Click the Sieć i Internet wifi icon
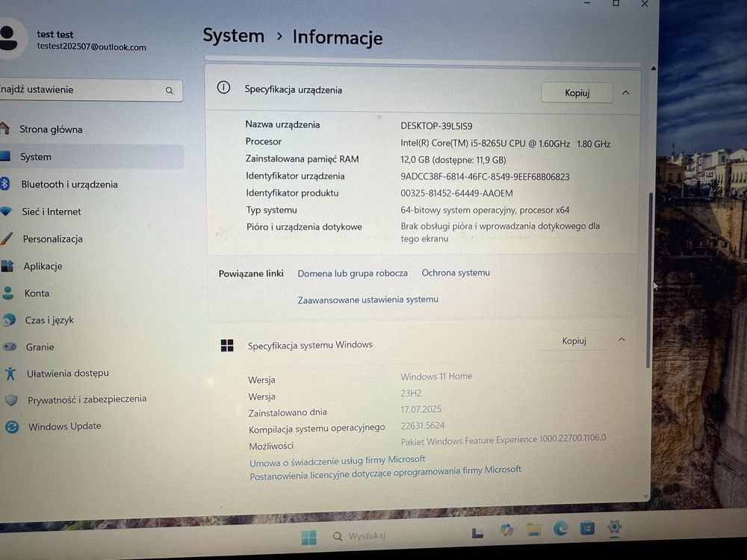 [x=5, y=211]
